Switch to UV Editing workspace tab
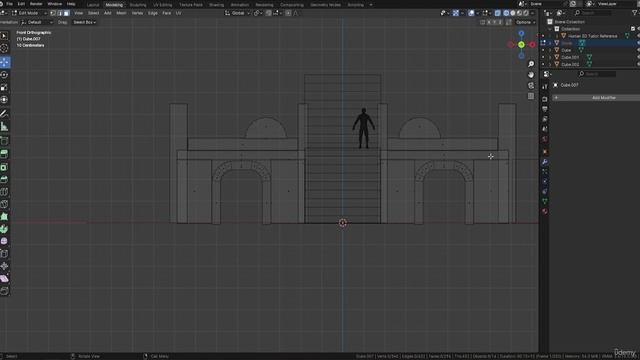The height and width of the screenshot is (360, 640). click(x=162, y=5)
